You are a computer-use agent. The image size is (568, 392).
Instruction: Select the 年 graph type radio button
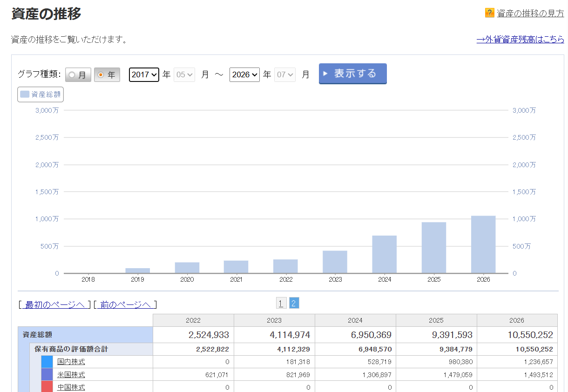(107, 74)
